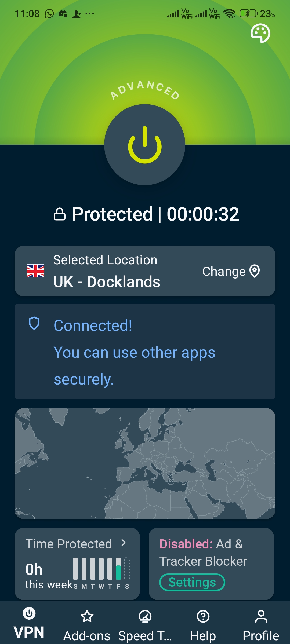
Task: Expand Time Protected details chevron
Action: pyautogui.click(x=124, y=543)
